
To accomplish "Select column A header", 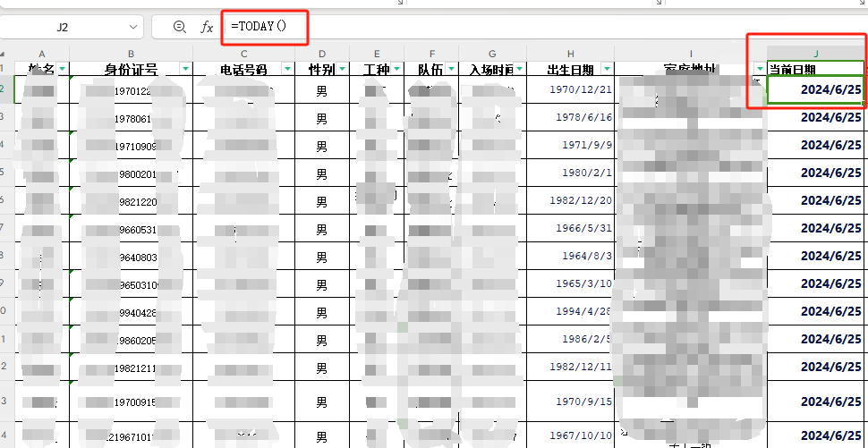I will (41, 54).
